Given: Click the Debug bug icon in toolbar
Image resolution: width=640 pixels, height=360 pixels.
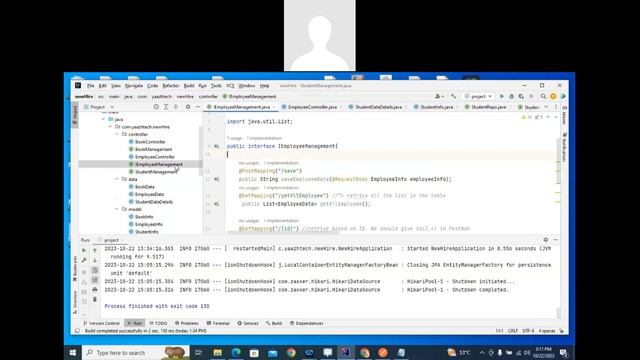Looking at the screenshot, I should (511, 96).
